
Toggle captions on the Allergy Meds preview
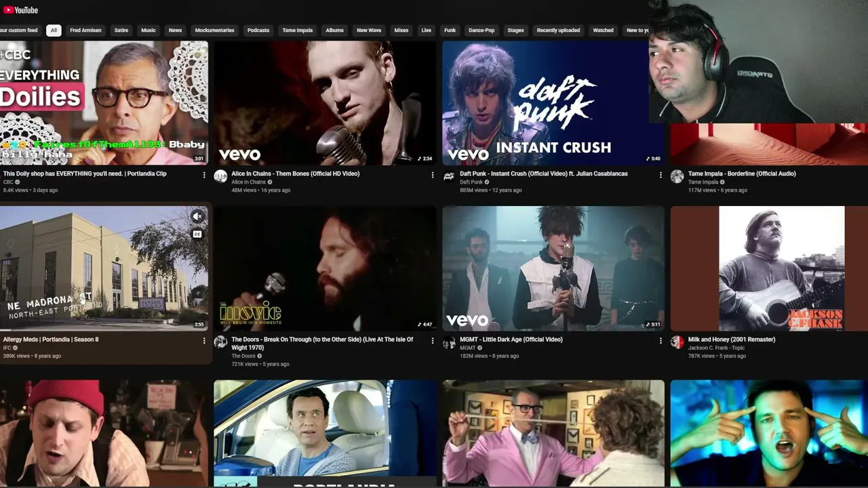[x=197, y=235]
